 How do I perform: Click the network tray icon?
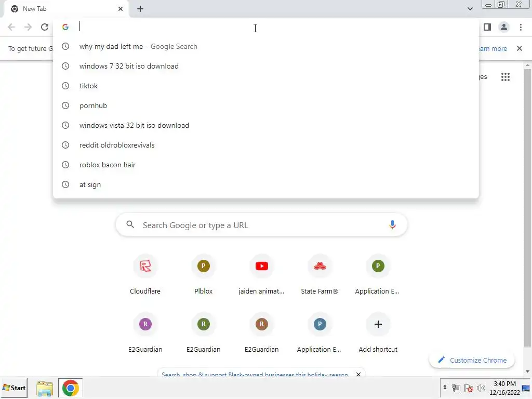[x=456, y=388]
